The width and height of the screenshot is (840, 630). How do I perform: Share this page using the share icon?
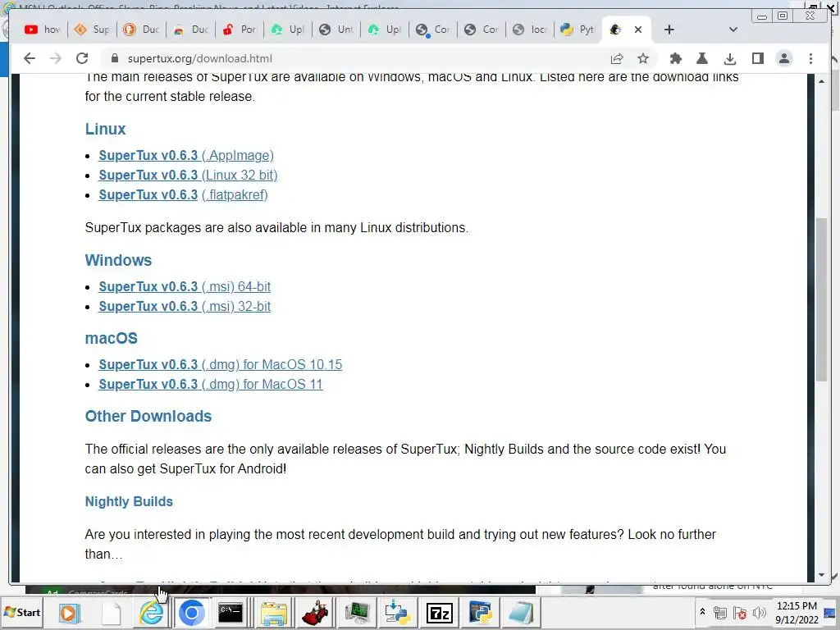click(617, 58)
